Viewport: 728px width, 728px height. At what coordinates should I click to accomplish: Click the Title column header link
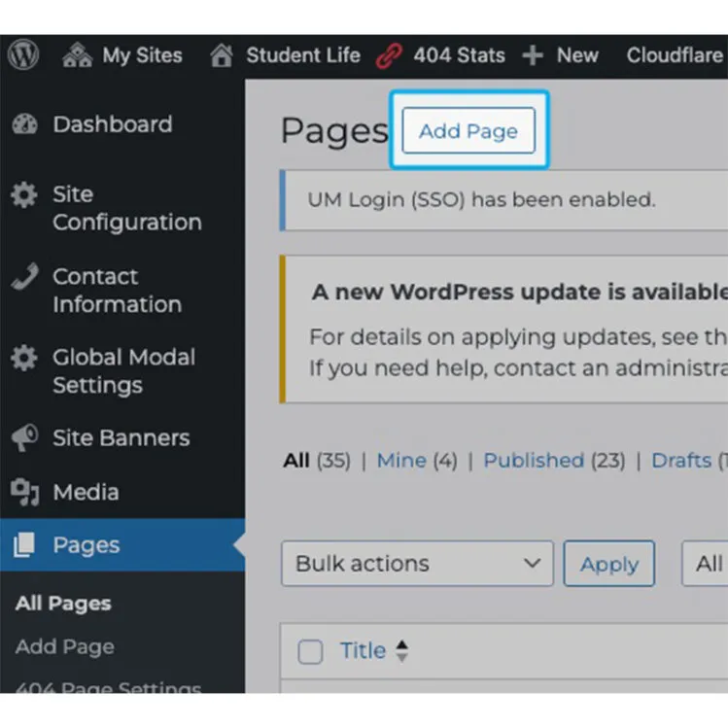pos(364,651)
